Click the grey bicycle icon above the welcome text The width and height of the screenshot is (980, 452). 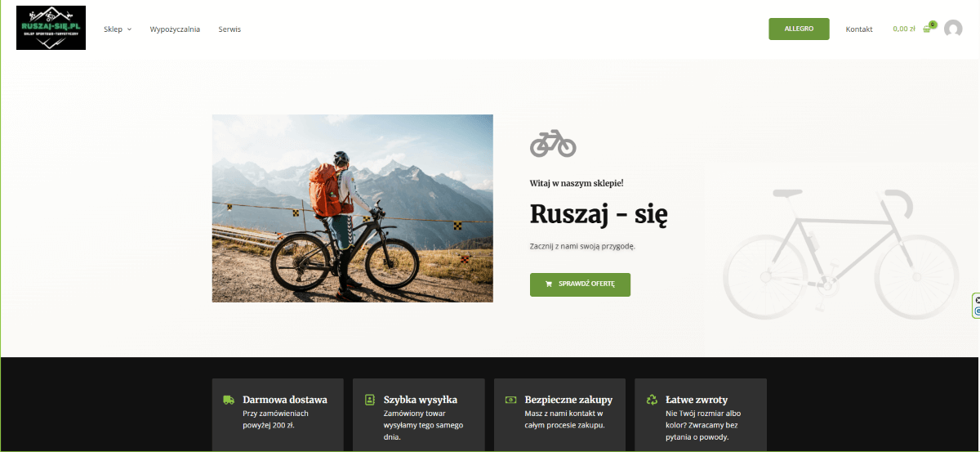553,143
